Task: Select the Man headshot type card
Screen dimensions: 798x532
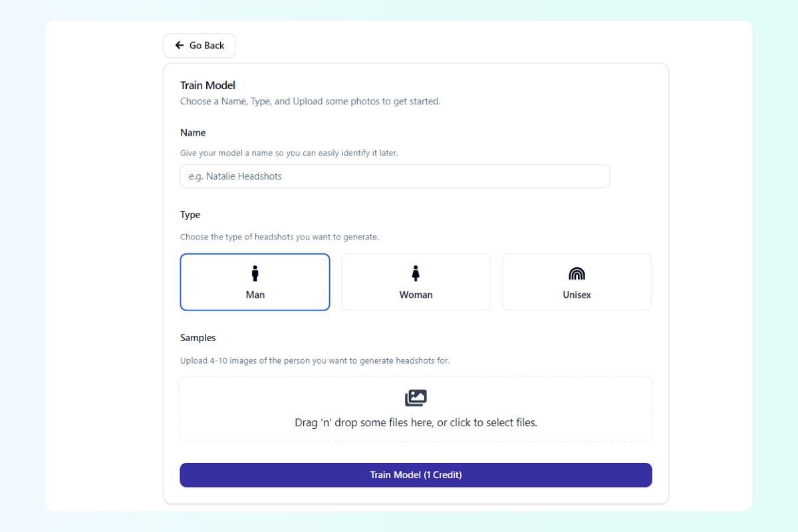Action: point(255,282)
